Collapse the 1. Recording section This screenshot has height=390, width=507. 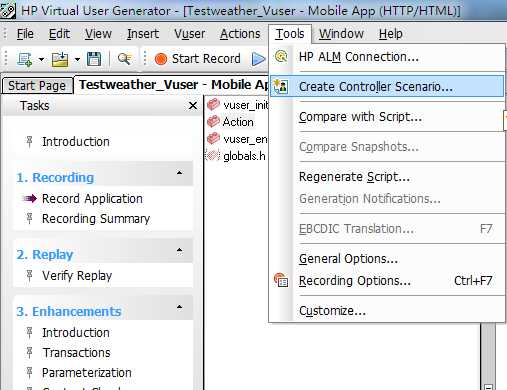pos(179,173)
